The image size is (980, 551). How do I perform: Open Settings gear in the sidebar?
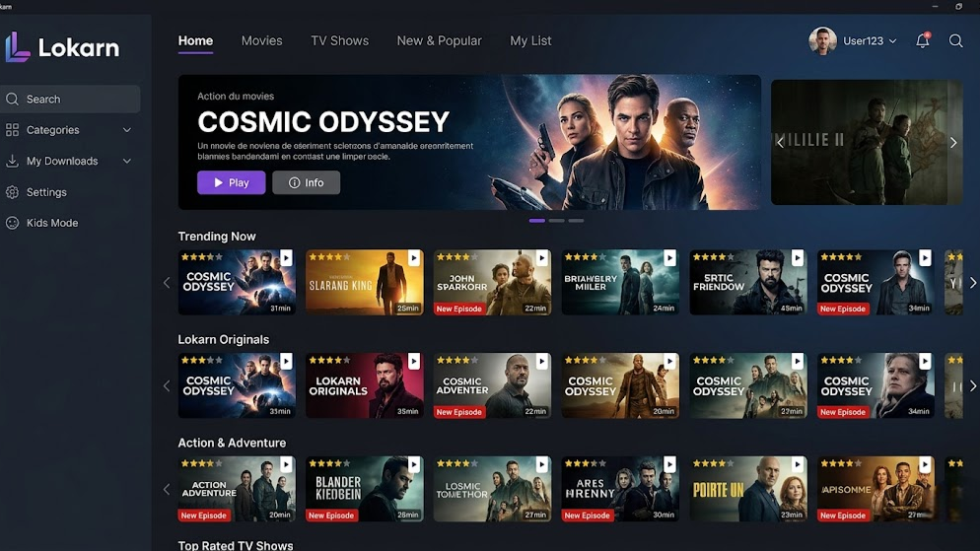pos(13,192)
